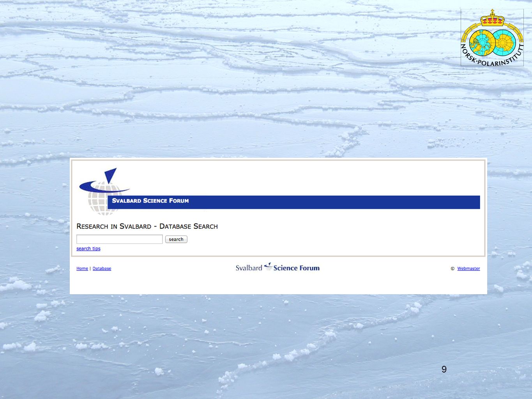Click the slide number 9
The height and width of the screenshot is (399, 532).
(444, 369)
